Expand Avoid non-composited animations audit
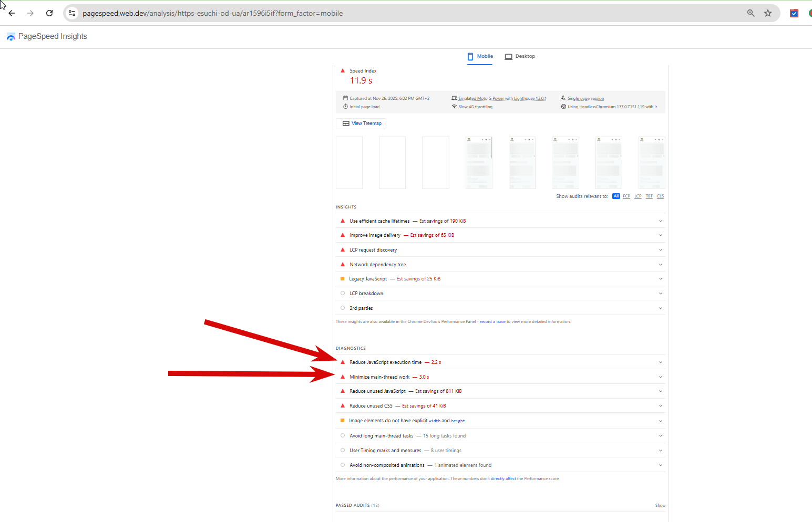This screenshot has width=812, height=522. tap(500, 465)
